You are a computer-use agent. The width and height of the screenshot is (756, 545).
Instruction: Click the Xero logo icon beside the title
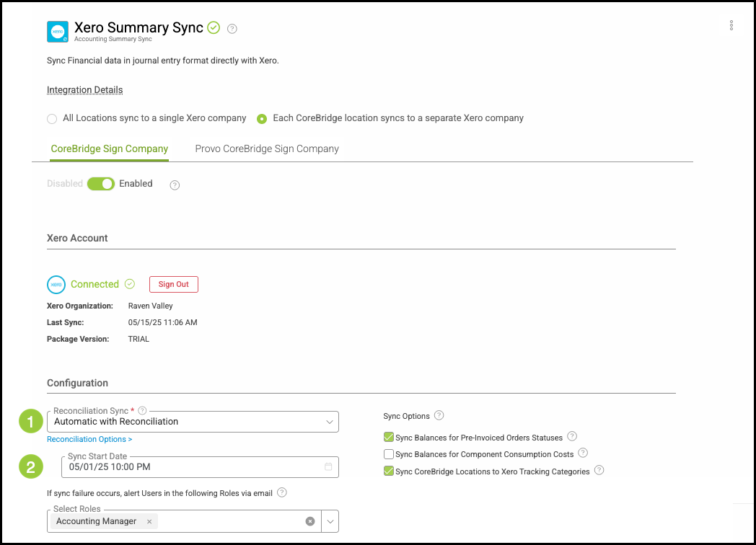click(58, 32)
